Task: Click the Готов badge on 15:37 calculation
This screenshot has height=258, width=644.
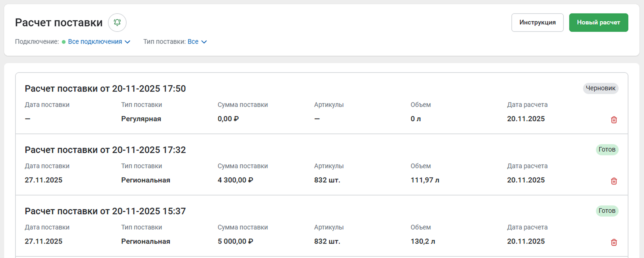Action: pyautogui.click(x=607, y=211)
